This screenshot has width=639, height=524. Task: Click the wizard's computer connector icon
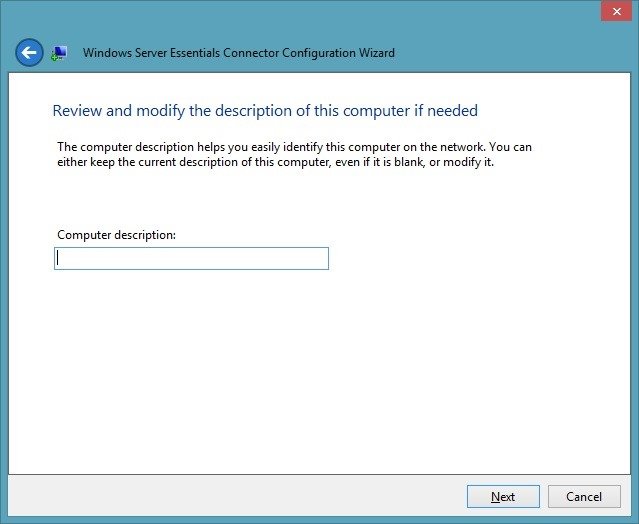click(x=59, y=53)
